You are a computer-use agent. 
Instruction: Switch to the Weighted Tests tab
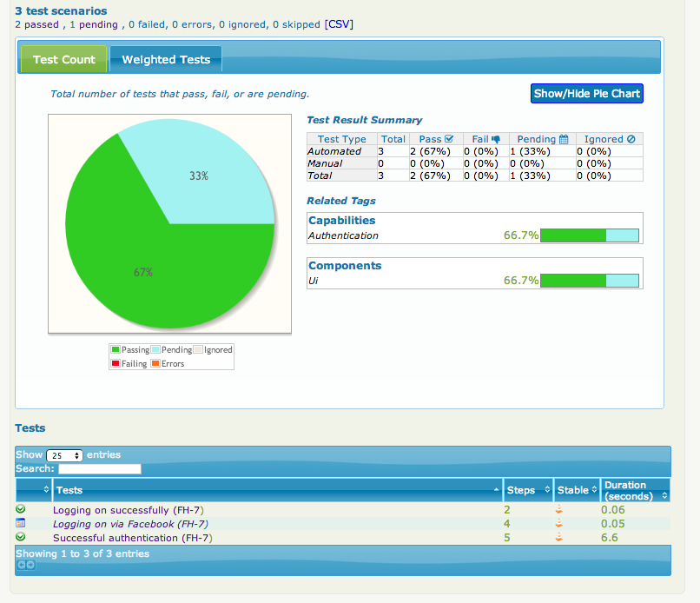[x=166, y=60]
